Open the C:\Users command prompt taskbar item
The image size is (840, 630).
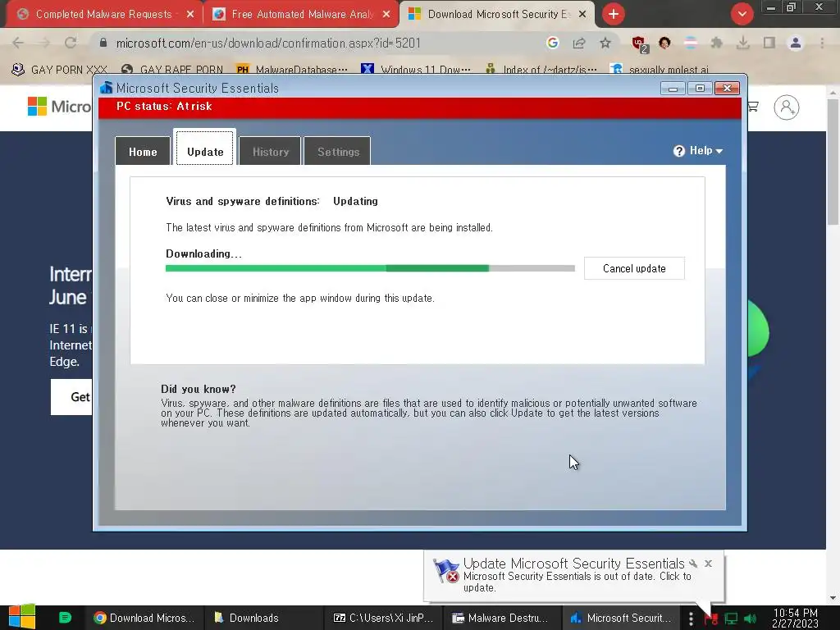(384, 618)
